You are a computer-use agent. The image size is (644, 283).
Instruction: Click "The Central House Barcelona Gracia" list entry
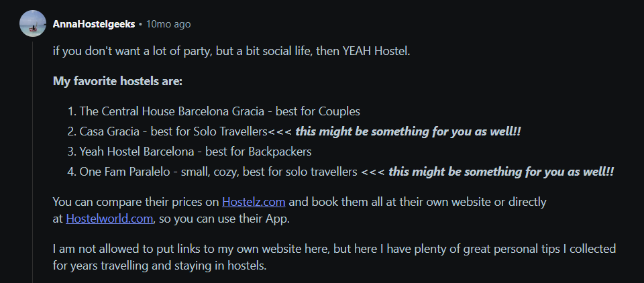coord(173,111)
